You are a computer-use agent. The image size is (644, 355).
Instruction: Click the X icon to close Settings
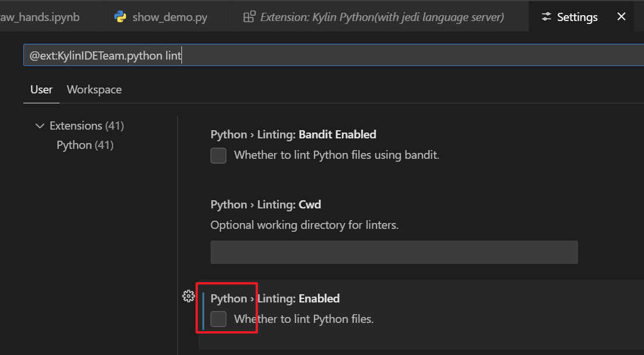[x=621, y=16]
